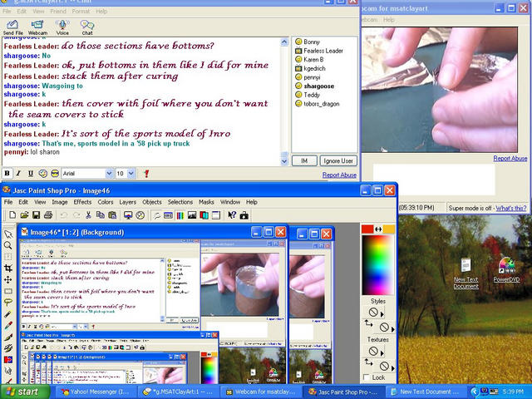Select the orange background color swatch

389,229
